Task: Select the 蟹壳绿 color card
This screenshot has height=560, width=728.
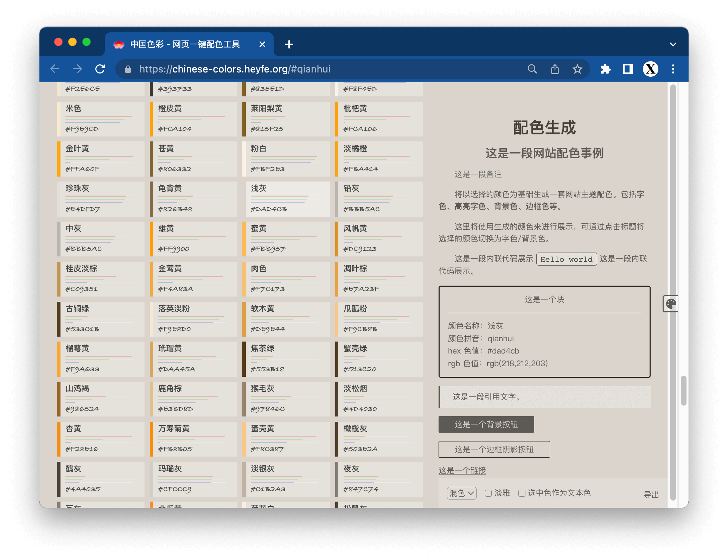Action: [379, 359]
